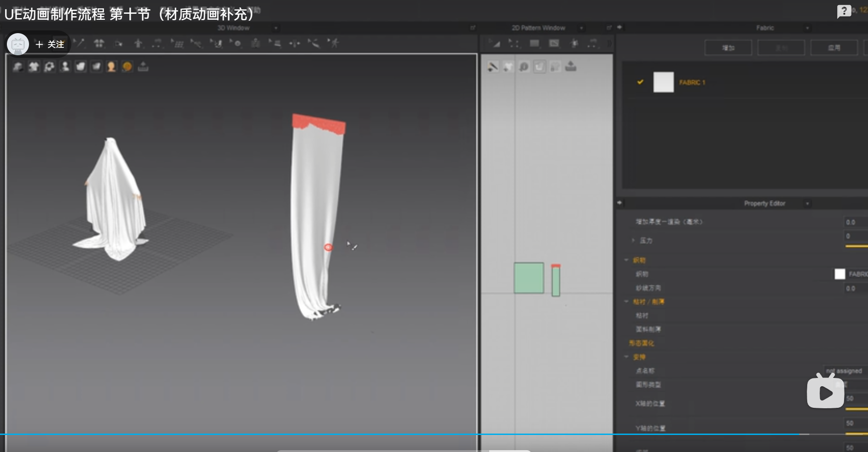Select the narrow green pattern strip in 2D window
The image size is (868, 452).
(556, 281)
